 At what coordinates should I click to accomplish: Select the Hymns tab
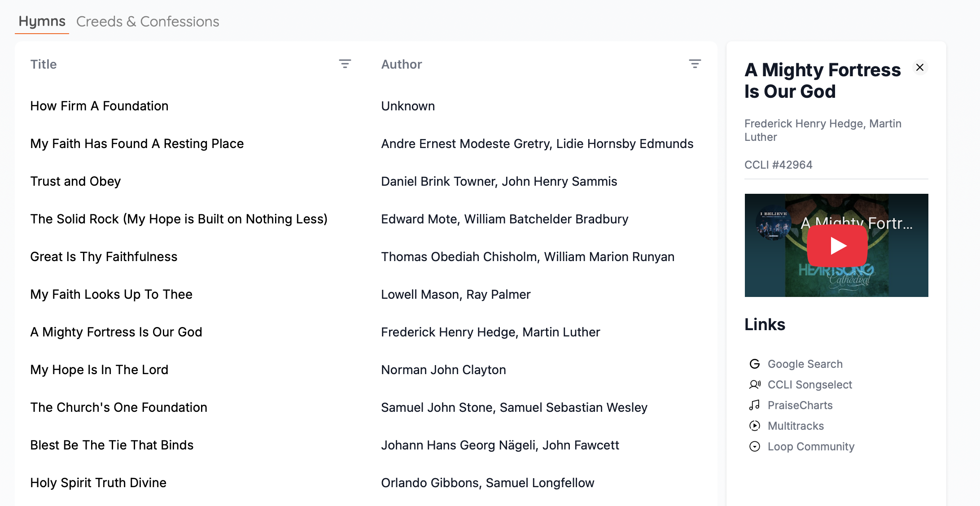pos(42,22)
